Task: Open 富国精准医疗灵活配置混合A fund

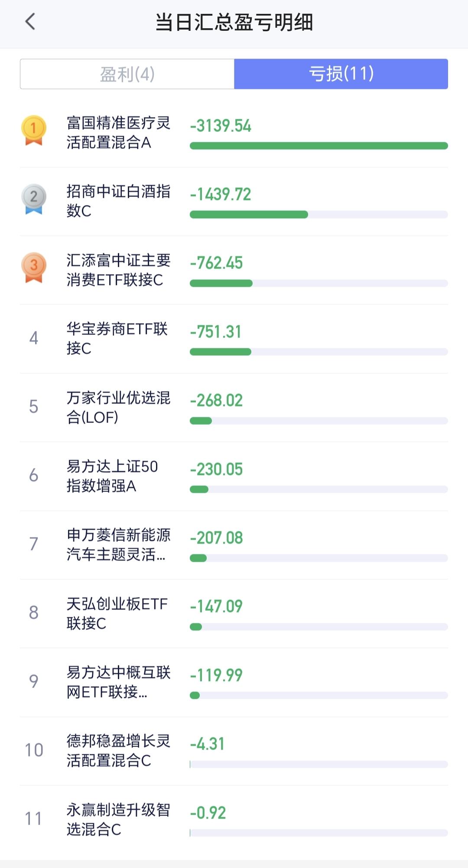Action: [118, 133]
